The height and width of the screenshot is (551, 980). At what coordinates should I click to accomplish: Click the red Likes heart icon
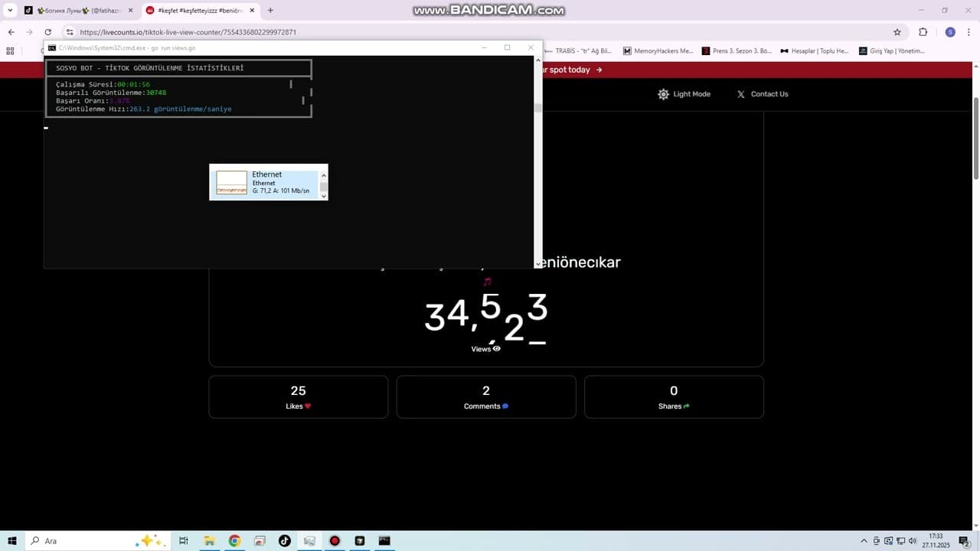tap(308, 406)
